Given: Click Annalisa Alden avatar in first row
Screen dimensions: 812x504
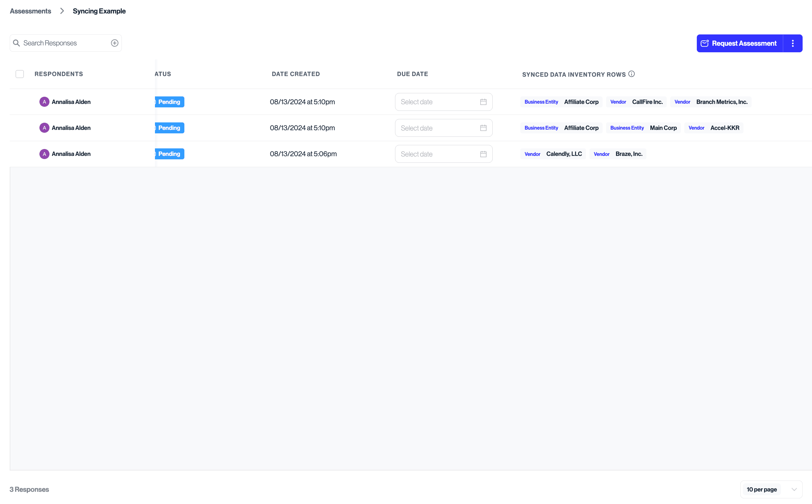Looking at the screenshot, I should [x=44, y=102].
